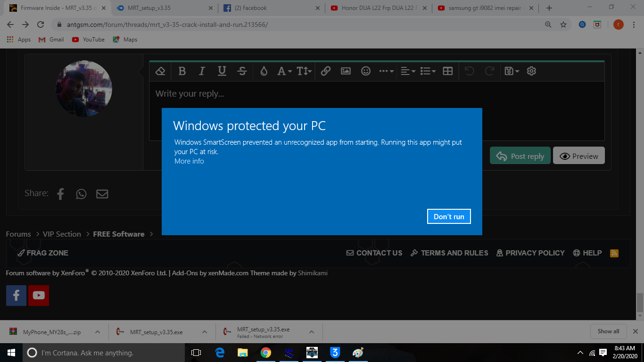Viewport: 644px width, 362px height.
Task: Click the insert image icon
Action: [346, 71]
